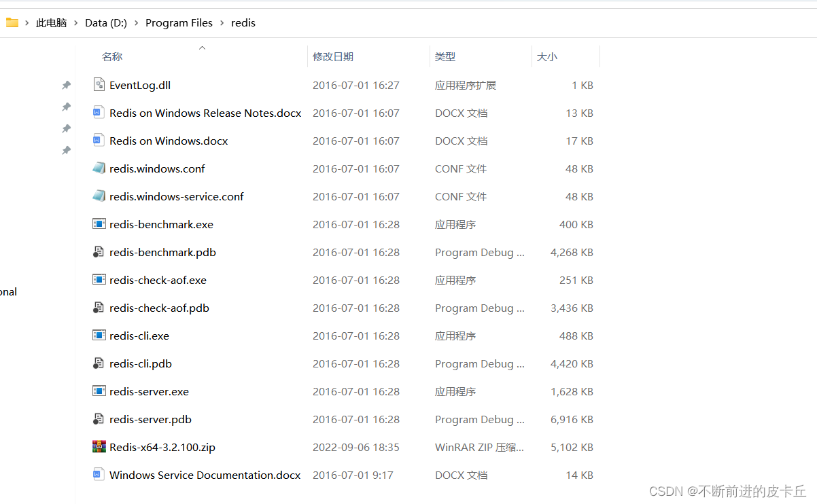
Task: Click the redis.windows-service.conf file icon
Action: 99,196
